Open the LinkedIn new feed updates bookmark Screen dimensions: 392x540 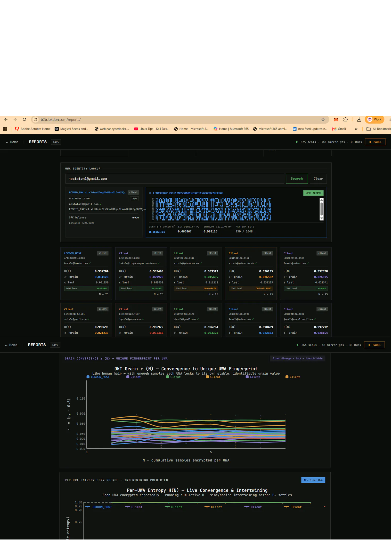(310, 129)
